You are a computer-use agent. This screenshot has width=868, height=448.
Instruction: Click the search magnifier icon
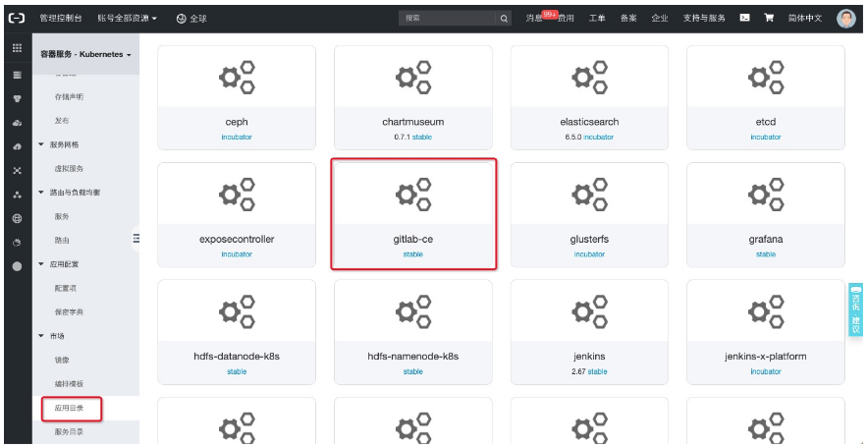504,19
